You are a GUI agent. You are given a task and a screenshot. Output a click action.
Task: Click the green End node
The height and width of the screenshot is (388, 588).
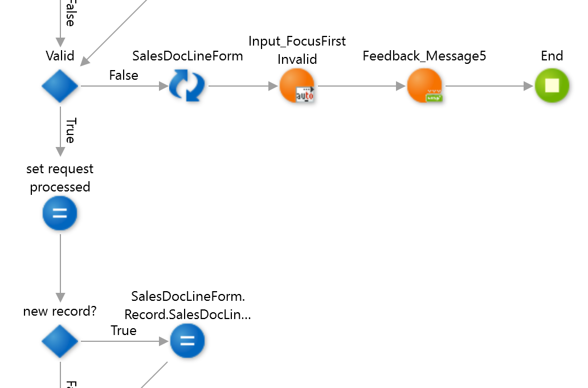(x=552, y=86)
